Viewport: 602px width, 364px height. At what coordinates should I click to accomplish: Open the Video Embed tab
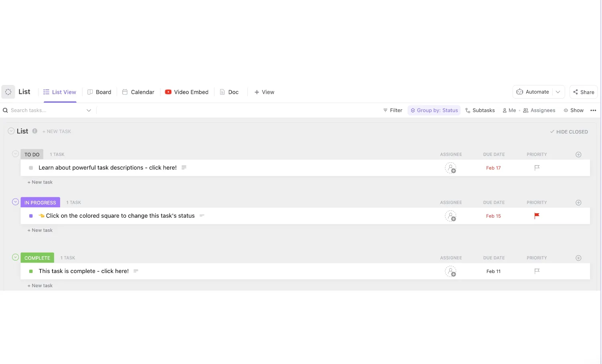[x=187, y=92]
